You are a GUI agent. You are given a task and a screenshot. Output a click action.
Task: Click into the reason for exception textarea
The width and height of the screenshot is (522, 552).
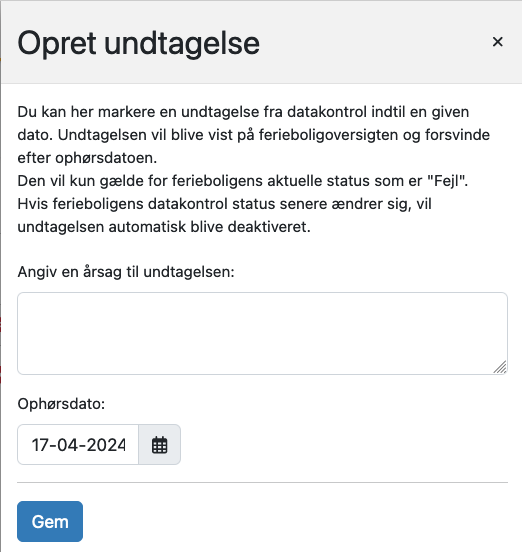[262, 333]
